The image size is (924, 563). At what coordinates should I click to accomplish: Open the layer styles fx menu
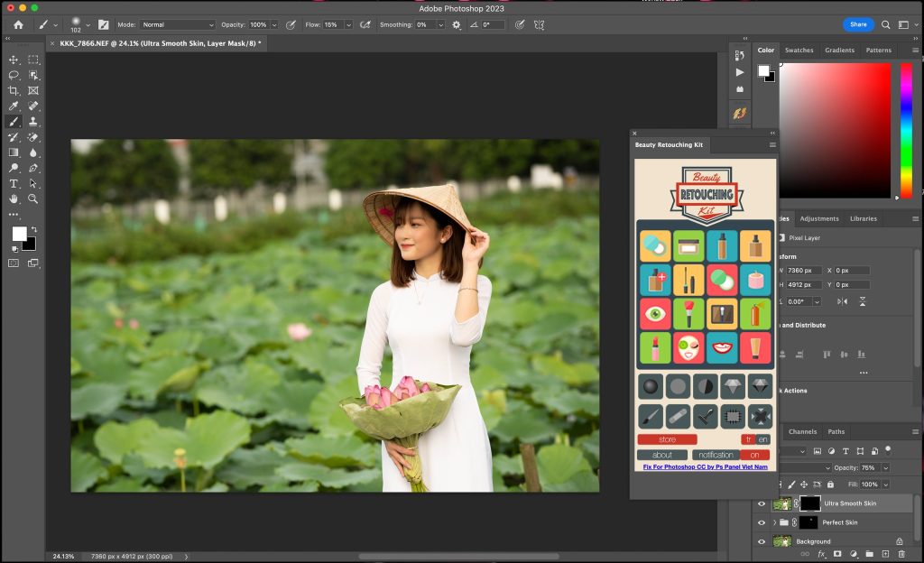(822, 552)
